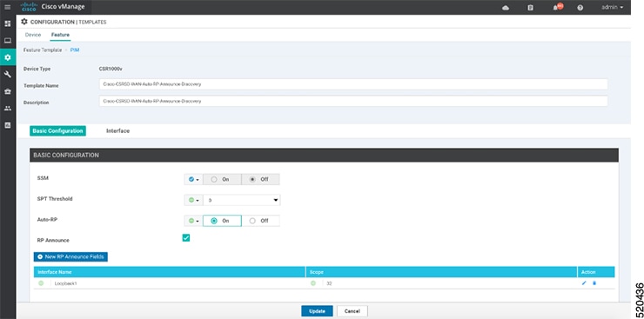
Task: Open the Maintenance toolbox sidebar icon
Action: click(7, 91)
